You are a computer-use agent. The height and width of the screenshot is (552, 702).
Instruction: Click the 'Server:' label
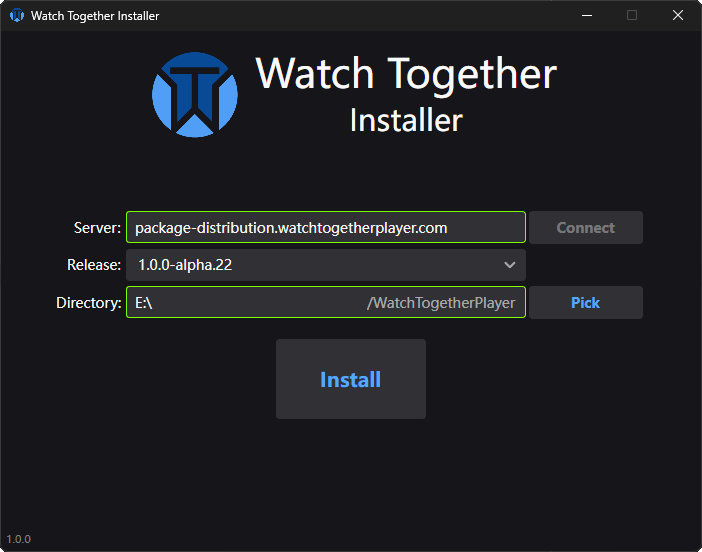(97, 228)
